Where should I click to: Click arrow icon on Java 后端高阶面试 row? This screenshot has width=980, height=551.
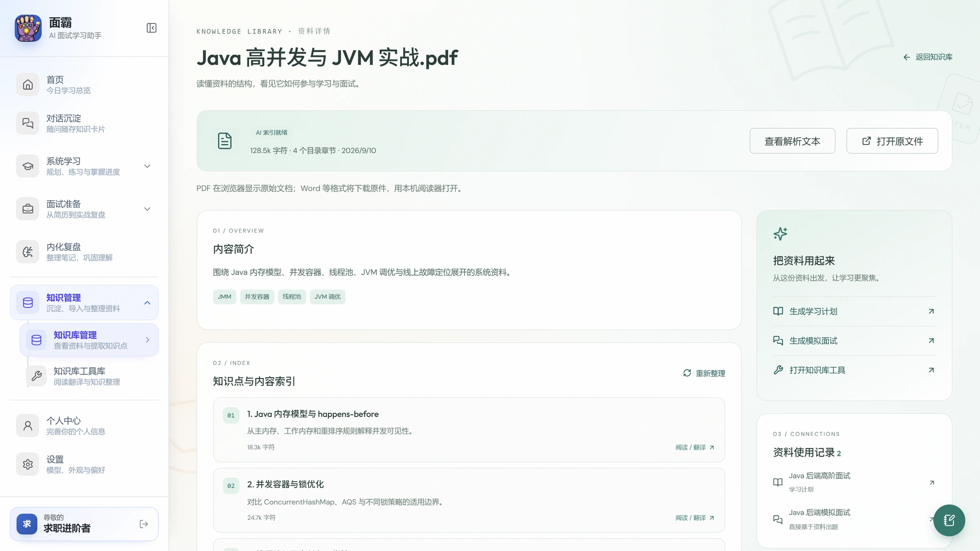coord(931,483)
